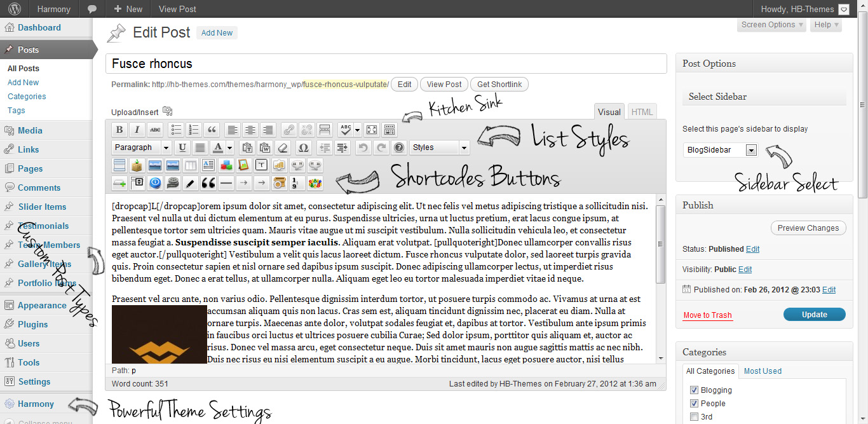The height and width of the screenshot is (424, 868).
Task: Uncheck the Blogging category
Action: click(x=695, y=390)
